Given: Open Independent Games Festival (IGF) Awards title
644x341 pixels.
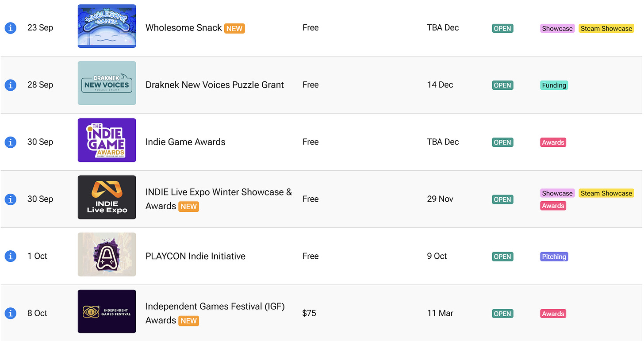Looking at the screenshot, I should tap(215, 313).
